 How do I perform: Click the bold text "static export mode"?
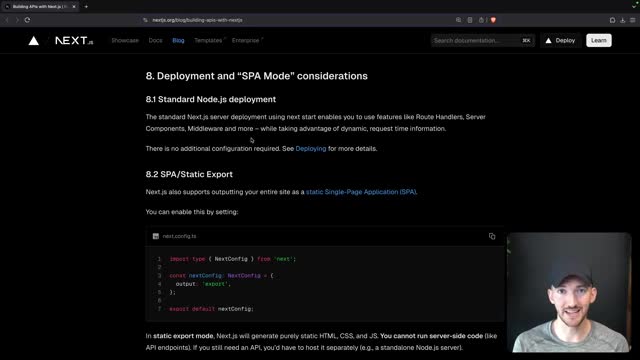point(183,336)
